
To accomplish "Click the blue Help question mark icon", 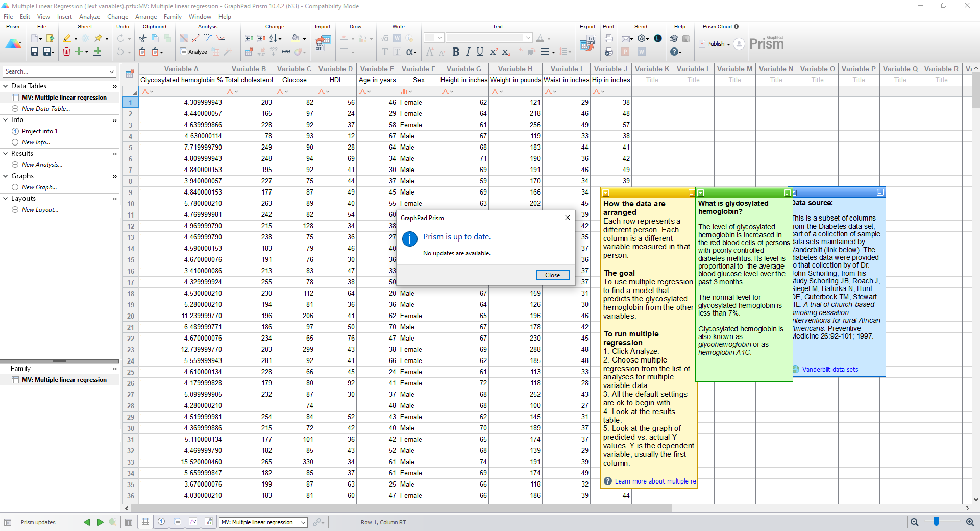I will (674, 52).
